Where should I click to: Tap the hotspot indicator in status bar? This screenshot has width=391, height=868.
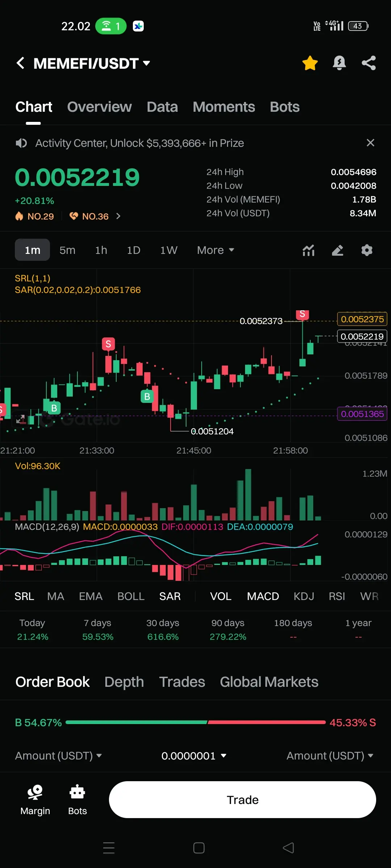click(111, 26)
